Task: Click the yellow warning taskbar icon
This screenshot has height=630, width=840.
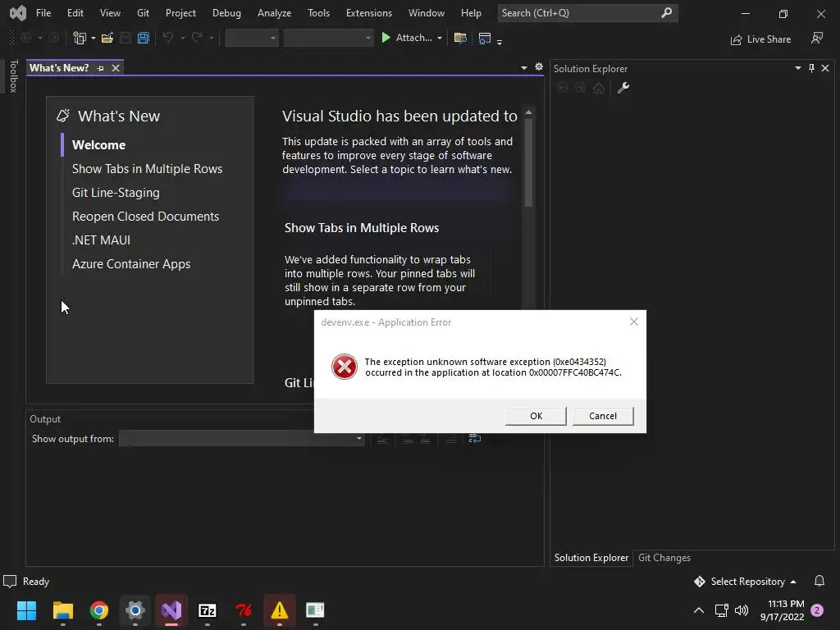Action: pos(280,610)
